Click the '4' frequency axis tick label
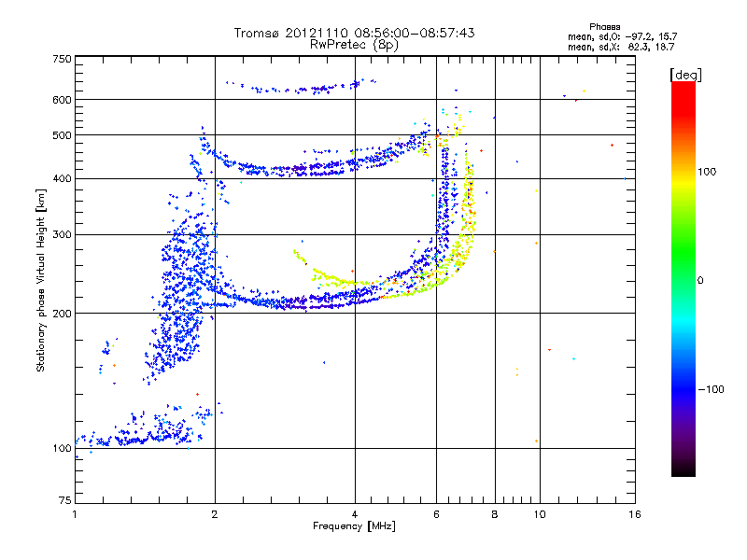The image size is (747, 560). [x=355, y=514]
